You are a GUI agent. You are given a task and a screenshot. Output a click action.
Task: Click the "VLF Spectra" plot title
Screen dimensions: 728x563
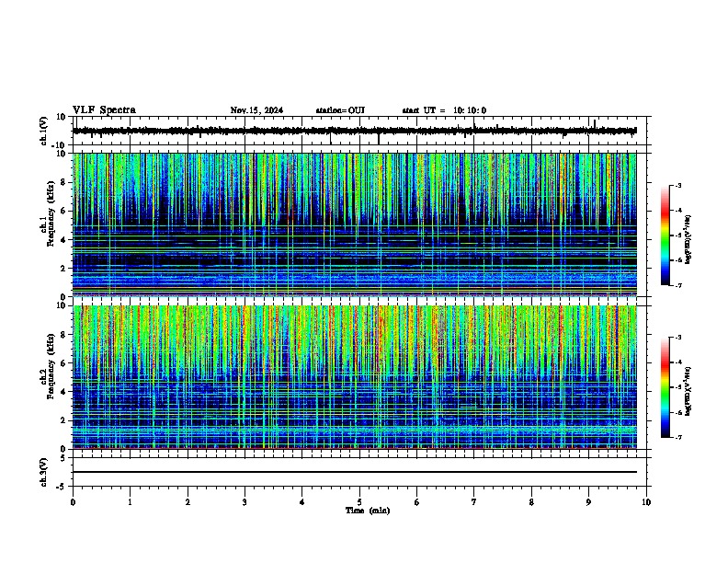104,110
